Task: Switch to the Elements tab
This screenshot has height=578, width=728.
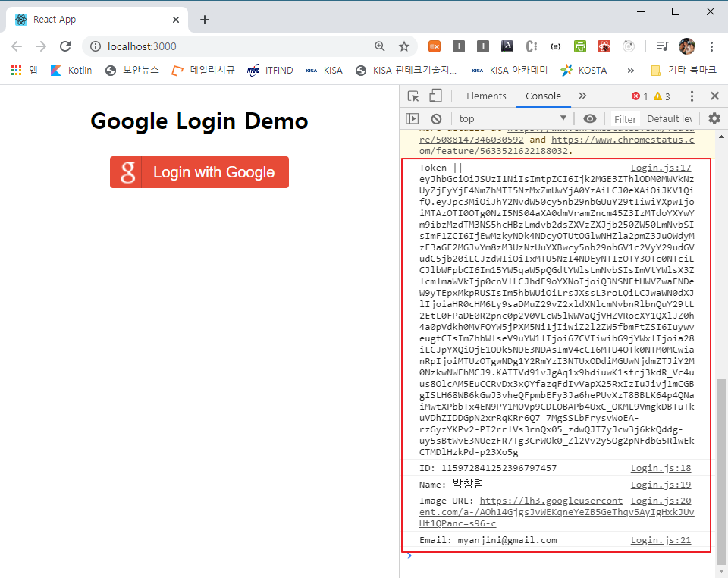Action: tap(486, 96)
